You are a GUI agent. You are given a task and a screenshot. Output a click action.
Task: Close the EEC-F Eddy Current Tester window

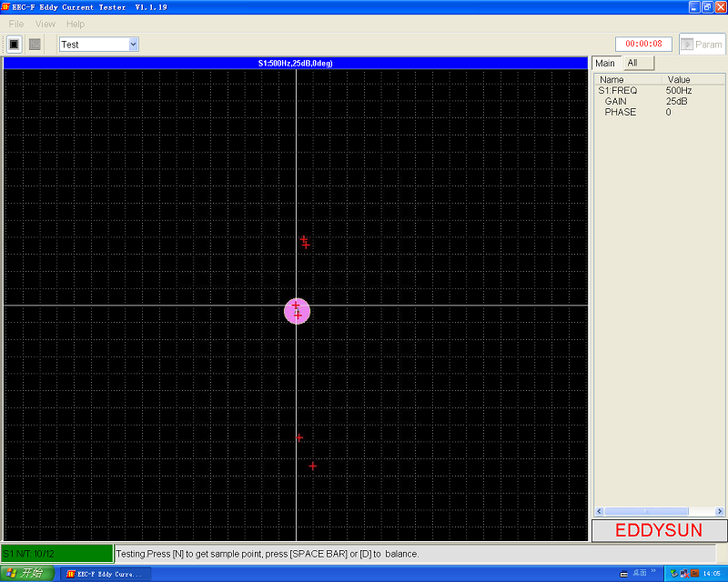pos(720,7)
